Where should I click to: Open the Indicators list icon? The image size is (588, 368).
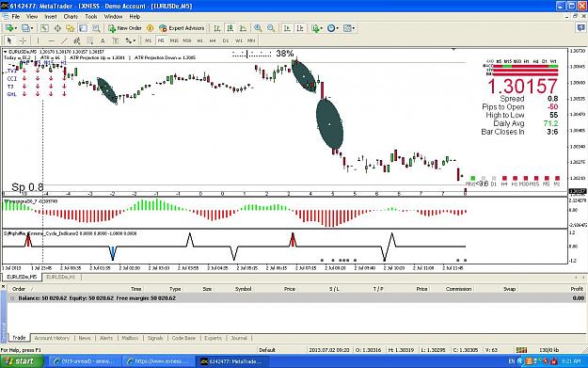pyautogui.click(x=315, y=28)
